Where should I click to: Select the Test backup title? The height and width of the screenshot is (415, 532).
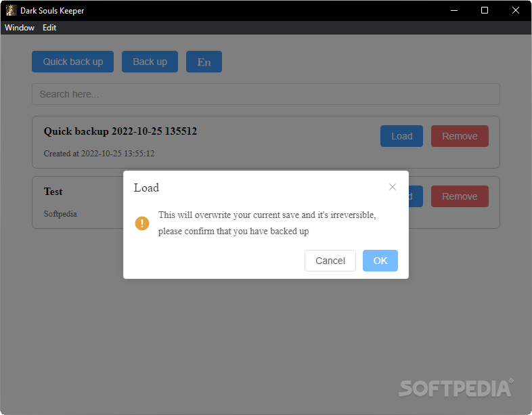(53, 192)
